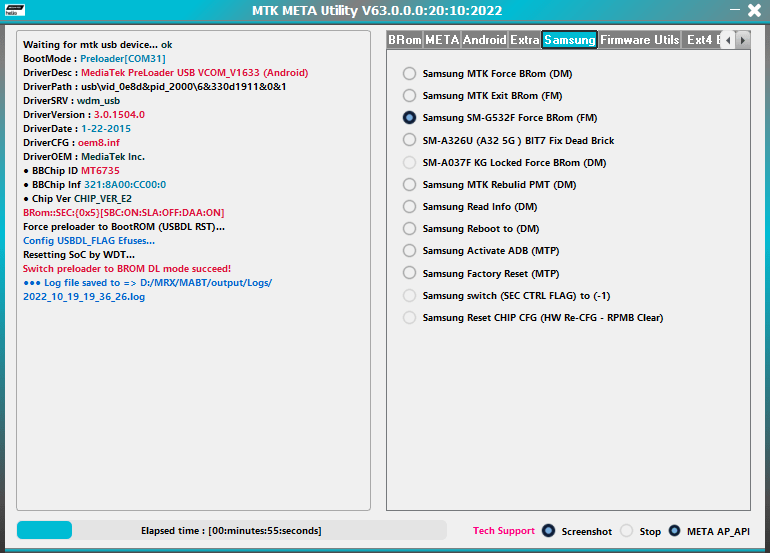The height and width of the screenshot is (553, 770).
Task: Switch to the META tab
Action: point(442,40)
